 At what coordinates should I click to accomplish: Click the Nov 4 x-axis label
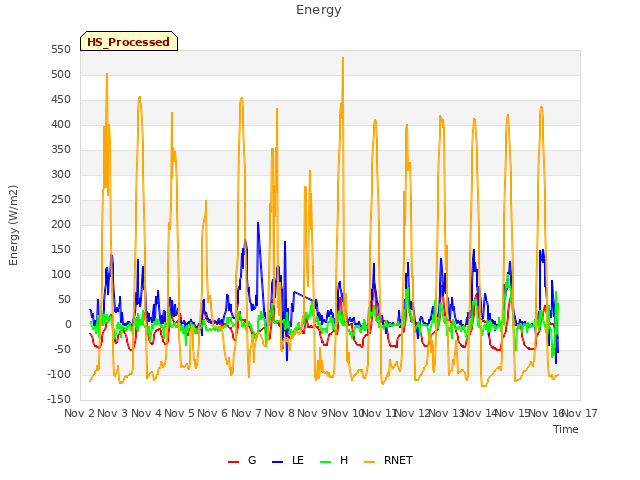(146, 413)
